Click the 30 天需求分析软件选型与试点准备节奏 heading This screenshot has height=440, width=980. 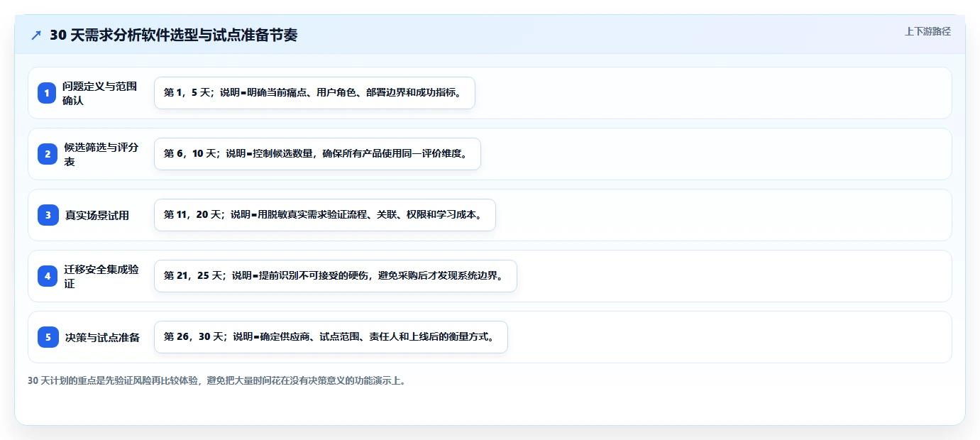tap(174, 35)
